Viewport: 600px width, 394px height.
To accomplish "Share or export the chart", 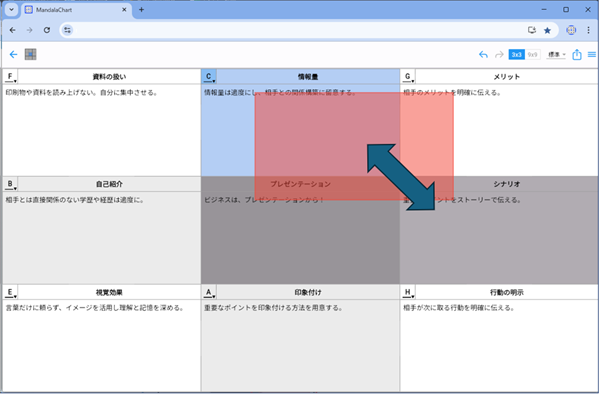I will (x=577, y=55).
